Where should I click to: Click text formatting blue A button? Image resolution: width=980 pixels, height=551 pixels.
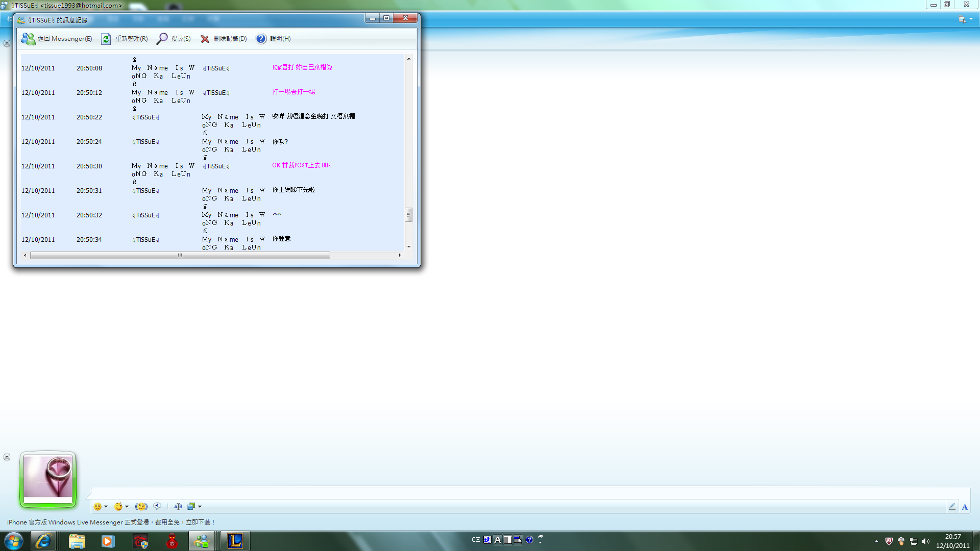[x=965, y=507]
